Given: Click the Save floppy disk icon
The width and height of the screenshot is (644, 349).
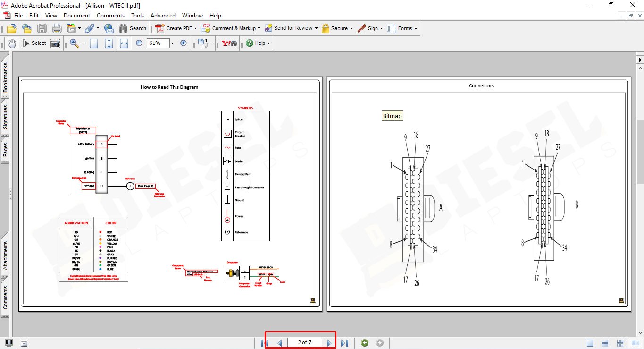Looking at the screenshot, I should 42,28.
